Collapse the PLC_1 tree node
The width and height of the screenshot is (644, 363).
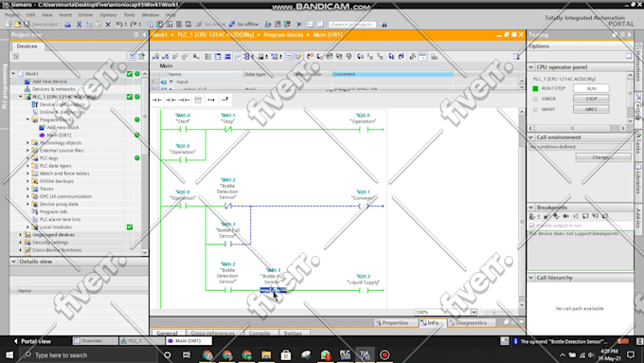coord(21,97)
